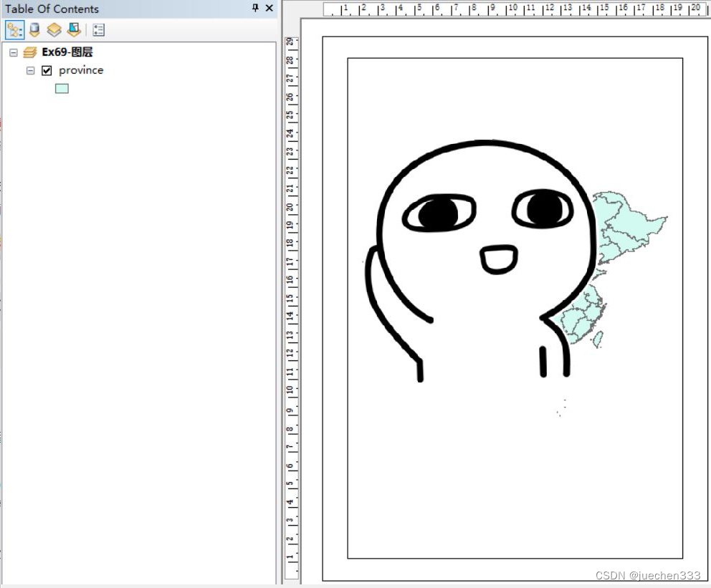Select the Ex69-图层 data frame name
Screen dimensions: 711x588
67,52
